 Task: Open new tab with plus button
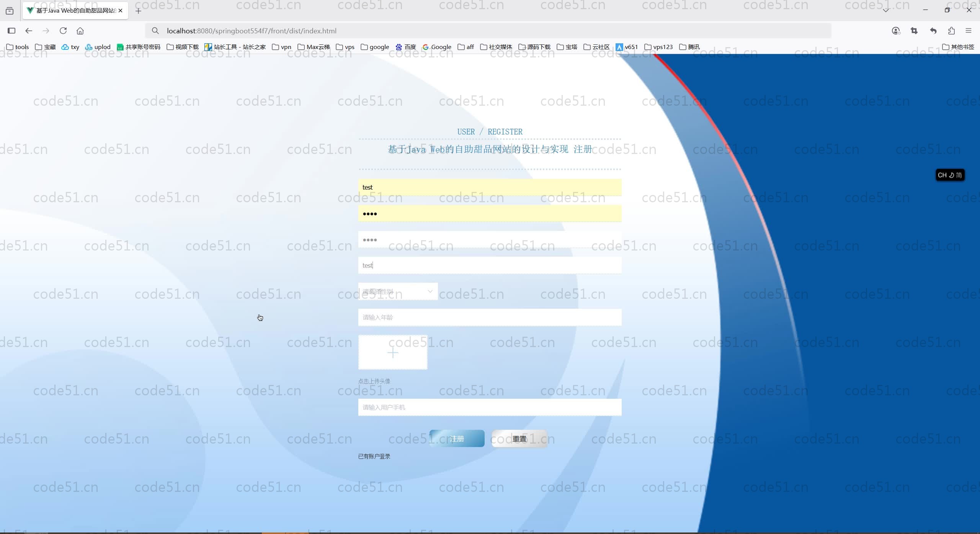click(x=138, y=11)
